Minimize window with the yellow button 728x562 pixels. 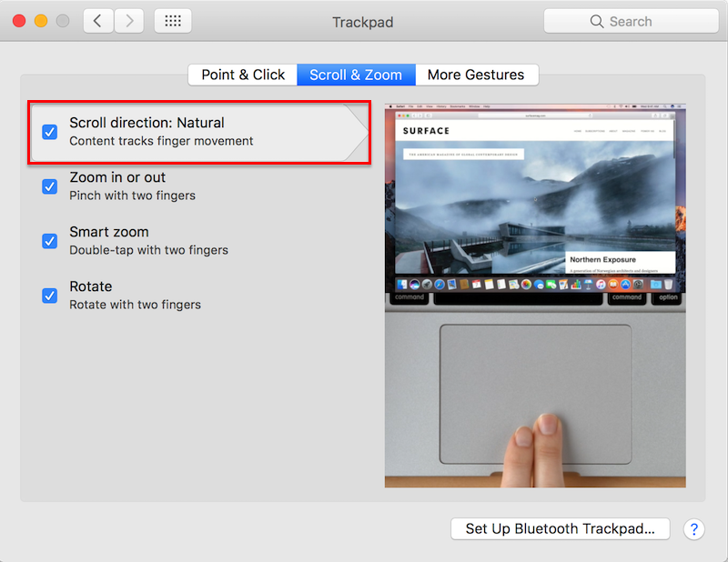click(x=41, y=21)
